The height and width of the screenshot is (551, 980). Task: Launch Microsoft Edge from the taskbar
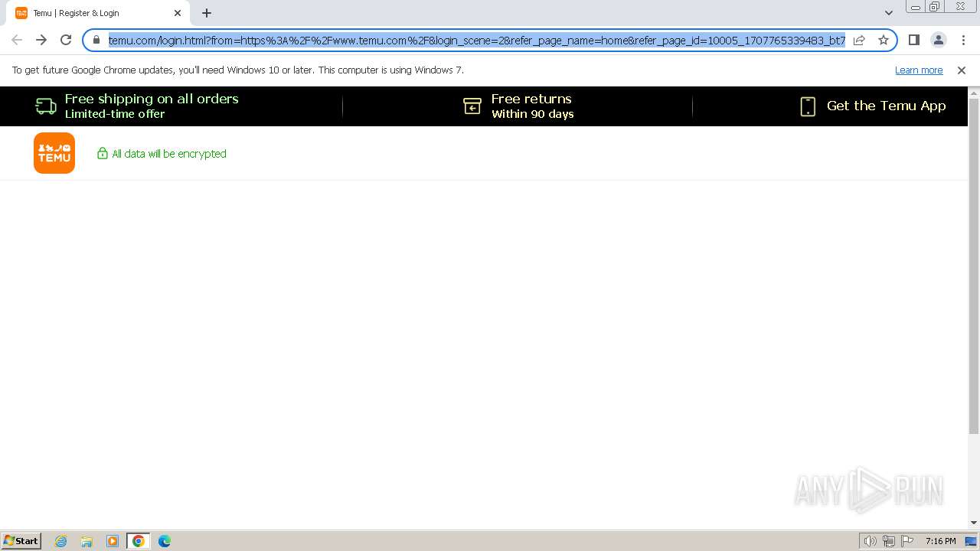[165, 541]
